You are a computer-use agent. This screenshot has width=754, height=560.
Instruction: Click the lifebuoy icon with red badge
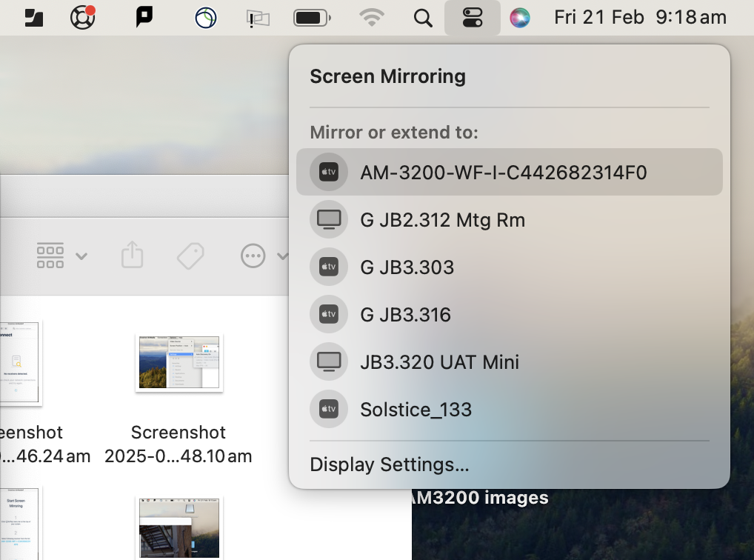click(83, 17)
